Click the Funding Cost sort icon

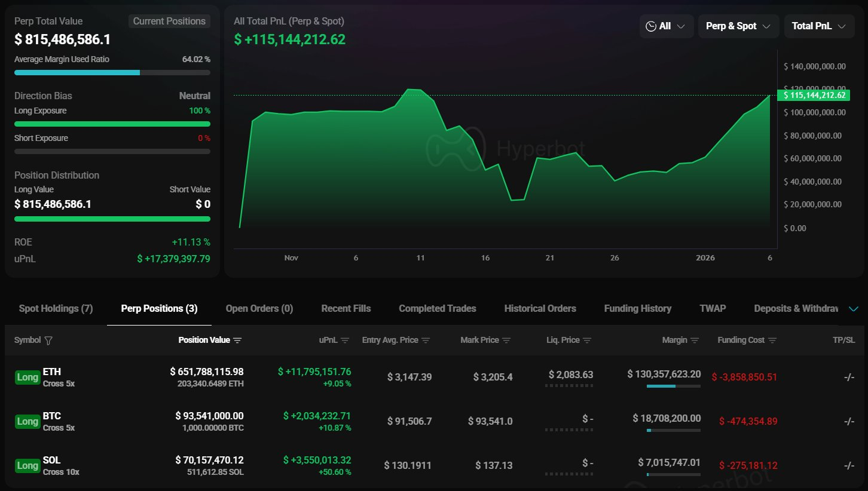tap(772, 340)
